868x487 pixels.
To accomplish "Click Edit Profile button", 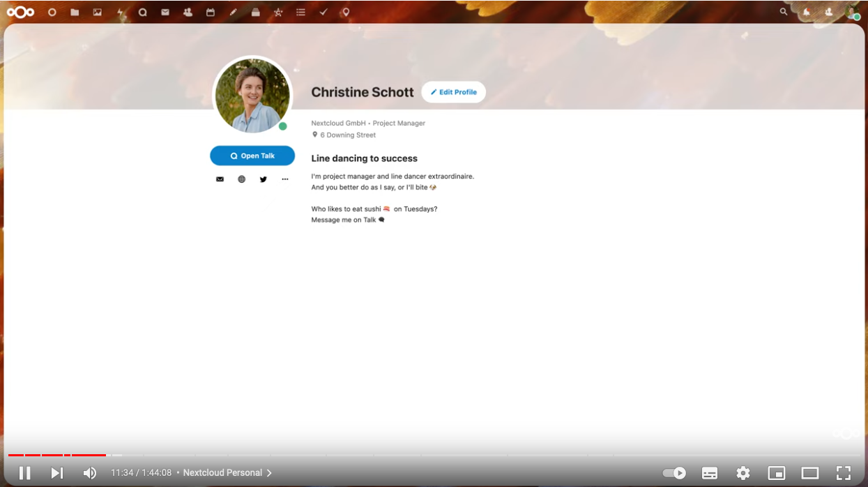I will (454, 92).
